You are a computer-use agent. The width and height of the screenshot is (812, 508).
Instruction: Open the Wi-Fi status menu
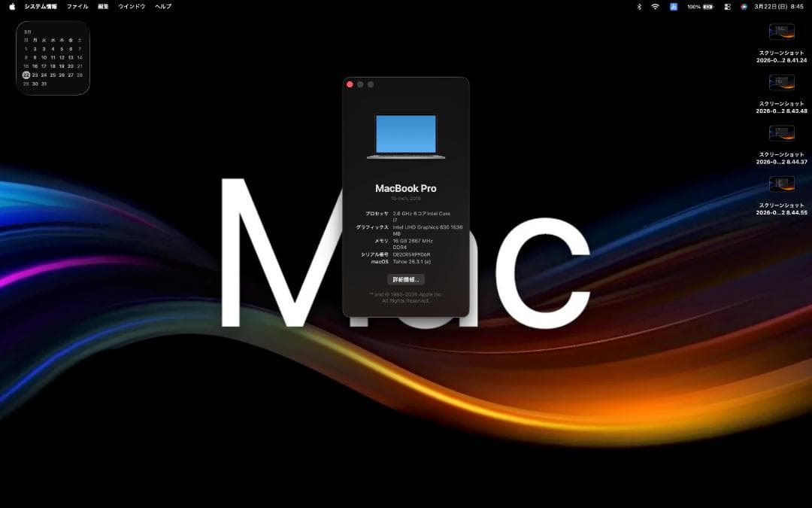(655, 7)
